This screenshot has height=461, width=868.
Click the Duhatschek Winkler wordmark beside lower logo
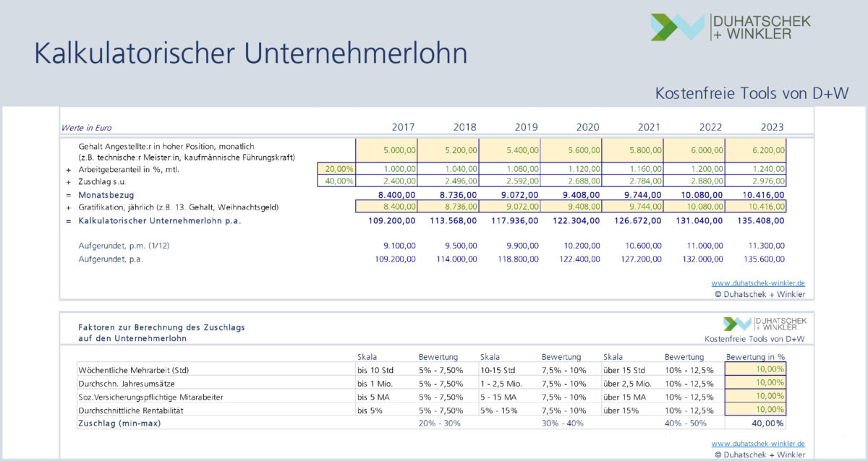coord(781,325)
